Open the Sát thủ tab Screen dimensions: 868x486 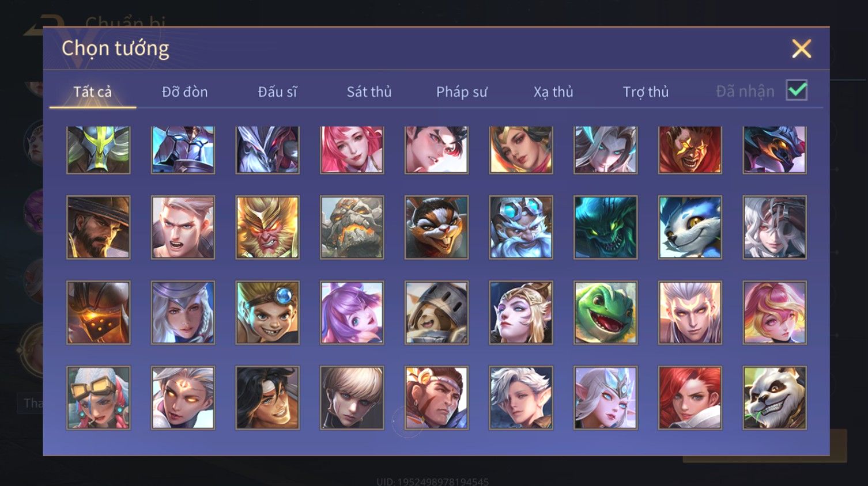[x=369, y=92]
